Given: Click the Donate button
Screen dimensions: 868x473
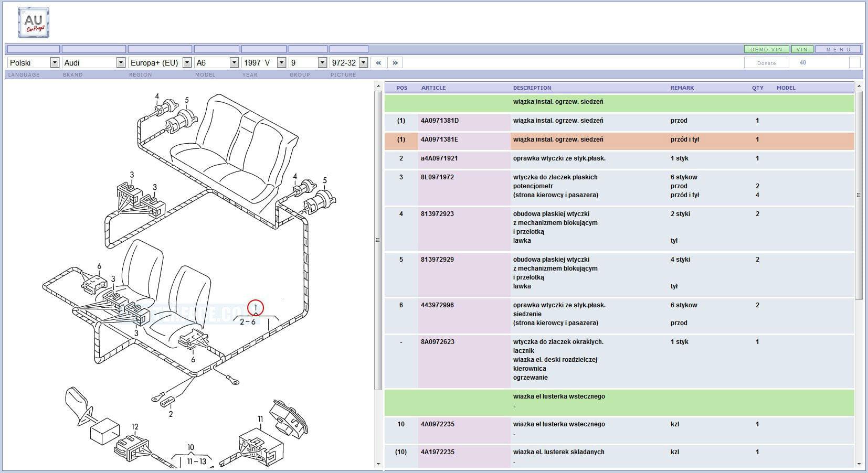Looking at the screenshot, I should tap(766, 63).
